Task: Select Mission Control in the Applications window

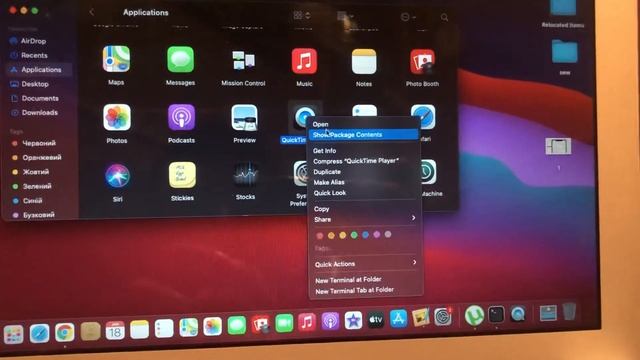Action: [x=244, y=60]
